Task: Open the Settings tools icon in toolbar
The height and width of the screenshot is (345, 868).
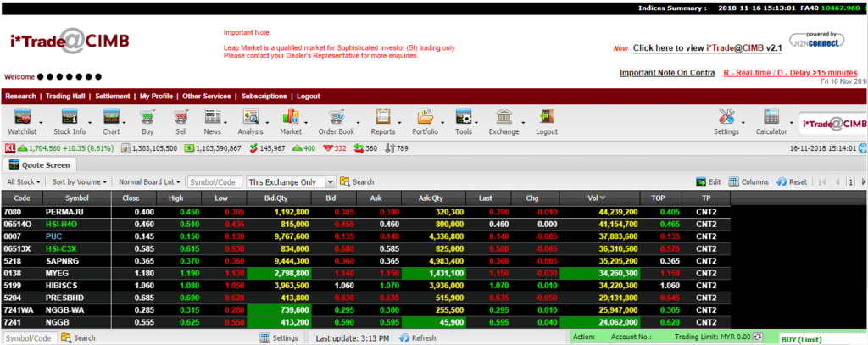Action: point(726,117)
